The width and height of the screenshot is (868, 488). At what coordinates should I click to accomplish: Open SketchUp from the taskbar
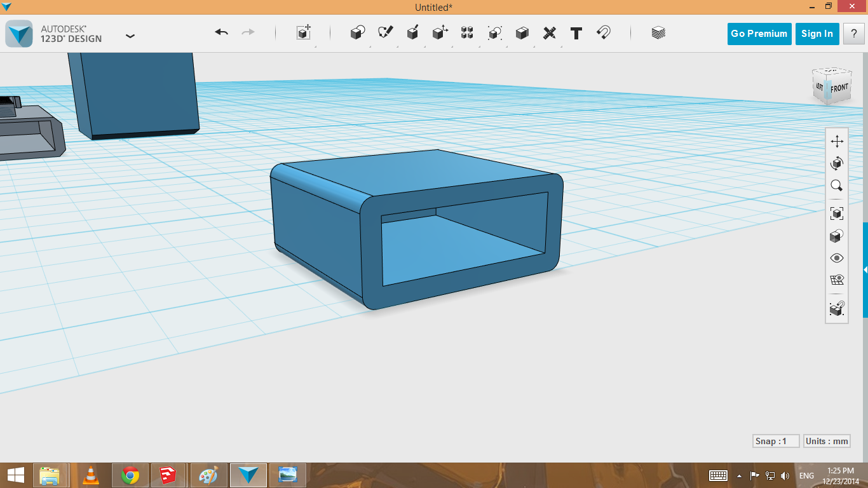point(168,475)
